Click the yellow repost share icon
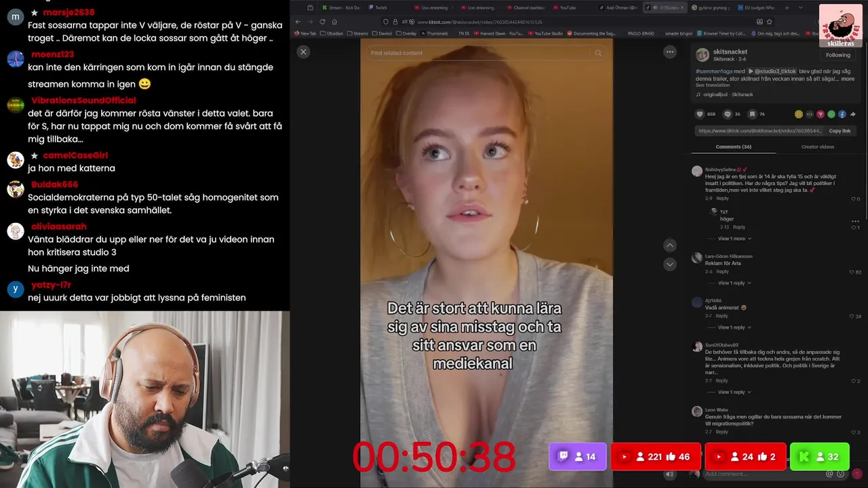This screenshot has height=488, width=868. point(799,114)
